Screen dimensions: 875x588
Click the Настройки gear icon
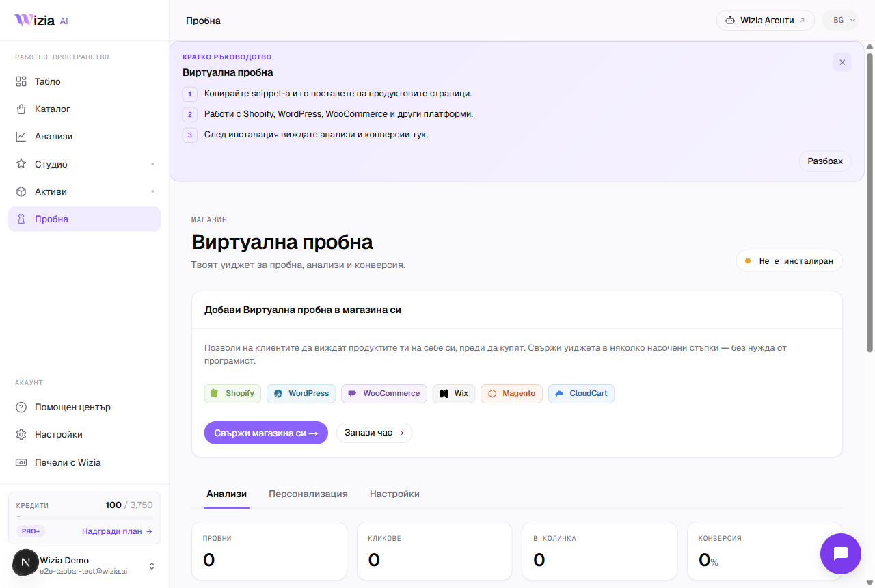[x=21, y=435]
